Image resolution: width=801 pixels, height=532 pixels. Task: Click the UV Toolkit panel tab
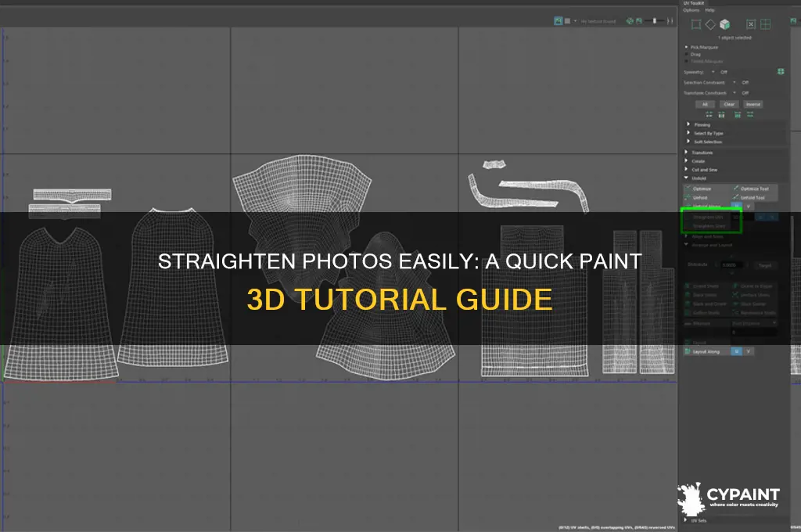(x=694, y=3)
